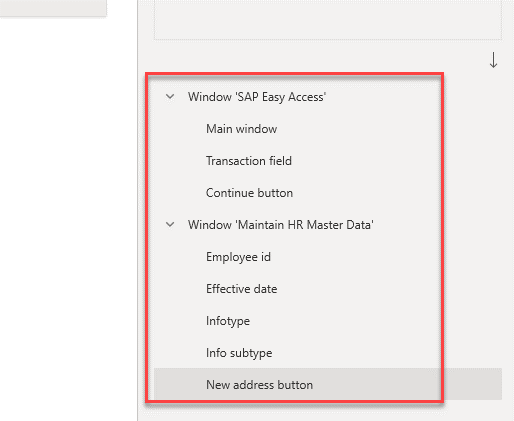Select the Effective date element
Viewport: 514px width, 421px height.
coord(241,289)
